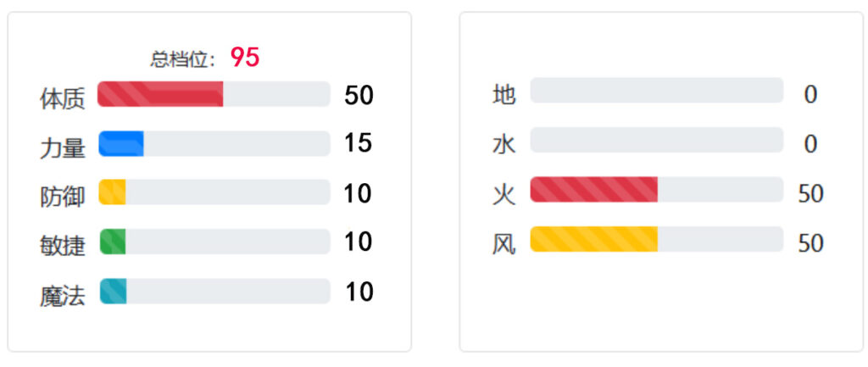Click the 防御 attribute label
Viewport: 868px width, 367px height.
click(x=63, y=197)
